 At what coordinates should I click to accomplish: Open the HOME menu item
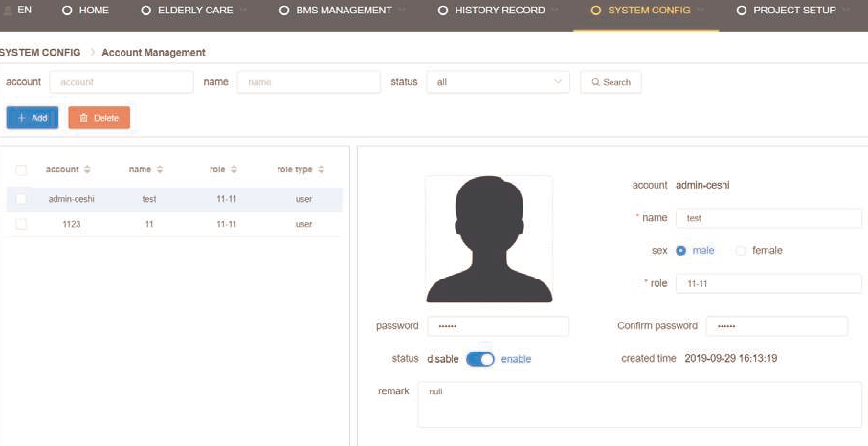(86, 11)
